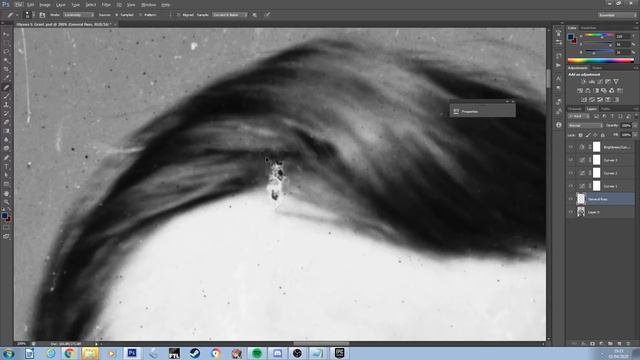Add a Levels adjustment from Adjustments panel
The width and height of the screenshot is (640, 360).
pyautogui.click(x=591, y=81)
